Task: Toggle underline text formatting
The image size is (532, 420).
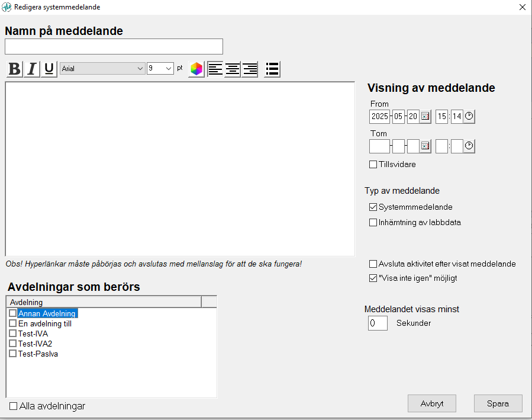Action: click(49, 69)
